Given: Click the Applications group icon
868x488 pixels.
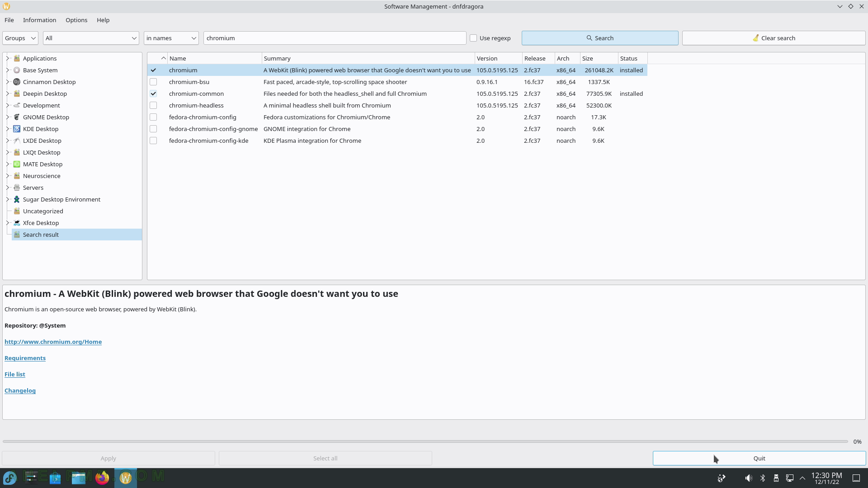Looking at the screenshot, I should [17, 58].
